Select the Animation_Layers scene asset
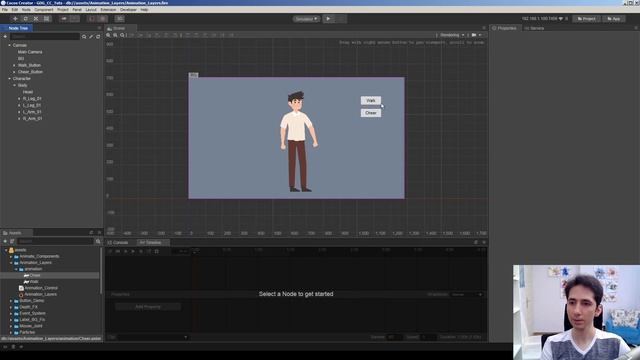 click(x=38, y=294)
